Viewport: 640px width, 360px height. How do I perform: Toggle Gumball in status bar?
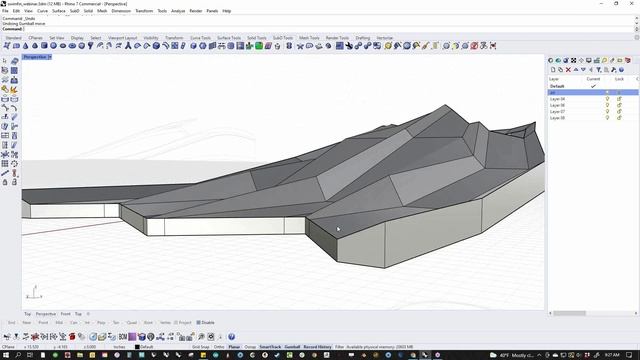[x=292, y=347]
